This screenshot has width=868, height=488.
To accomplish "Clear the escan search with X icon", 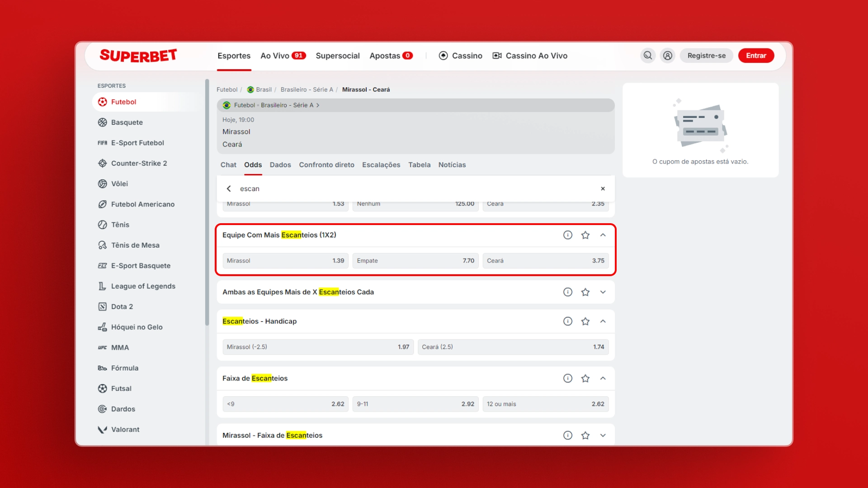I will (x=603, y=188).
